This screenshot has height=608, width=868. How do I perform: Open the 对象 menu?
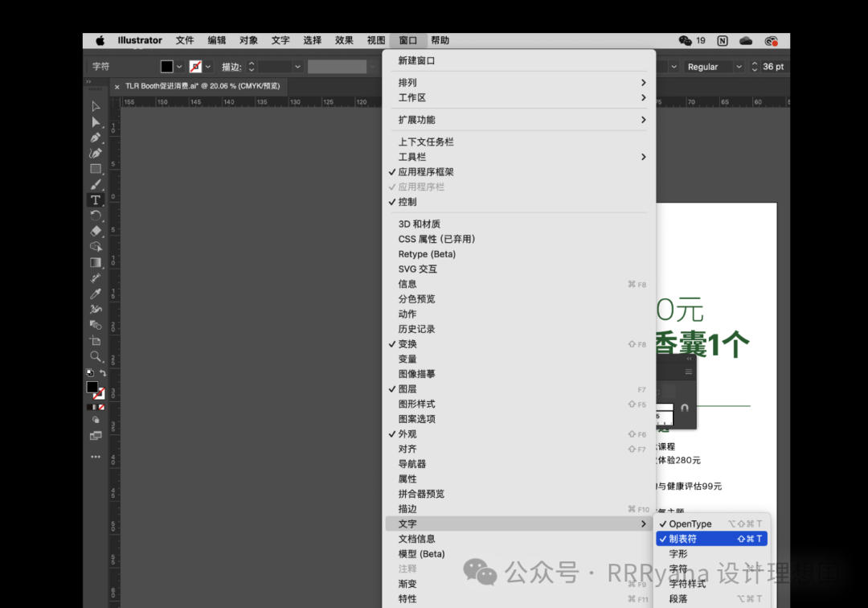click(248, 40)
